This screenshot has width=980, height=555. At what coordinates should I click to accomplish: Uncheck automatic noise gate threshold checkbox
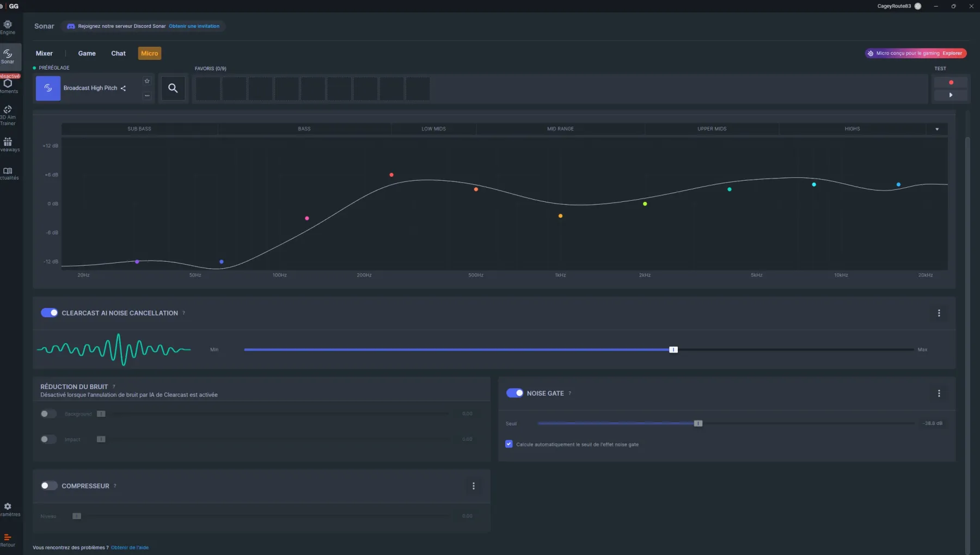tap(509, 445)
